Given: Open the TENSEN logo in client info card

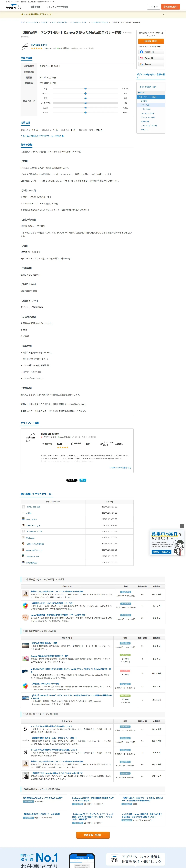Looking at the screenshot, I should (30, 438).
